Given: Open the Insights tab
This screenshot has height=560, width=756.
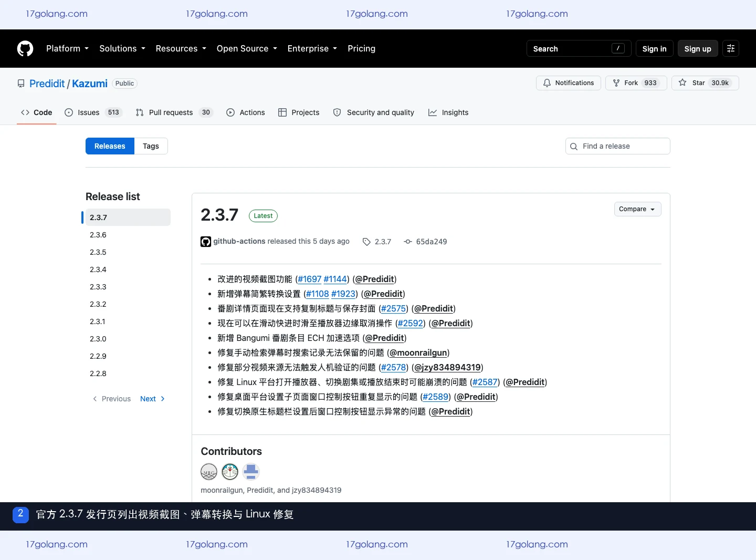Looking at the screenshot, I should coord(448,112).
